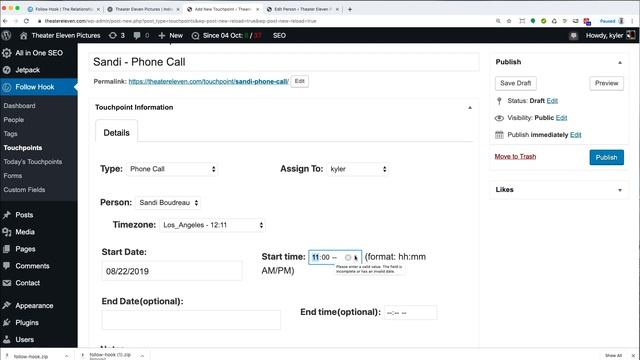This screenshot has height=360, width=640.
Task: Click the browser address bar
Action: pos(261,21)
